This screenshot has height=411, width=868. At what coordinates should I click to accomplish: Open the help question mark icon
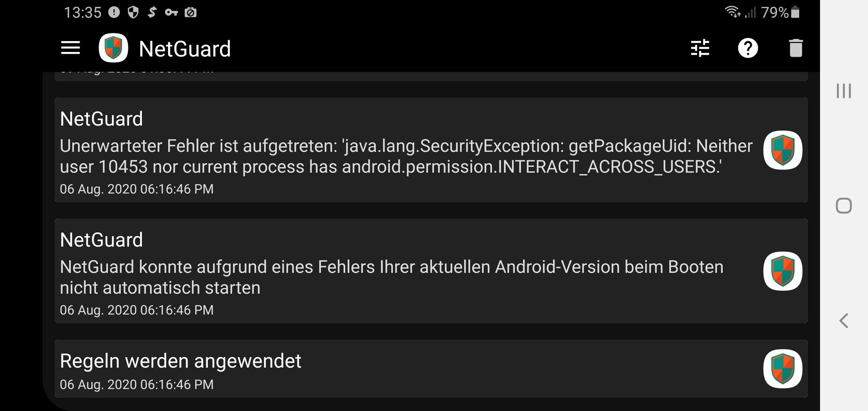(748, 48)
